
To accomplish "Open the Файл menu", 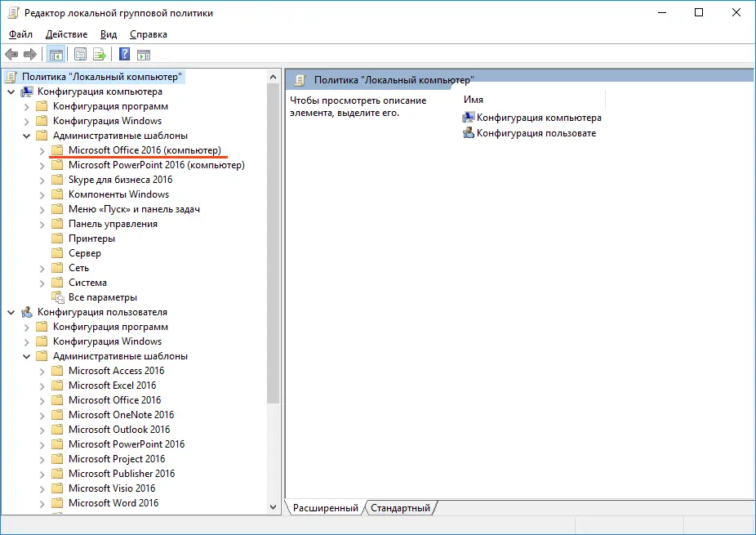I will [x=21, y=34].
